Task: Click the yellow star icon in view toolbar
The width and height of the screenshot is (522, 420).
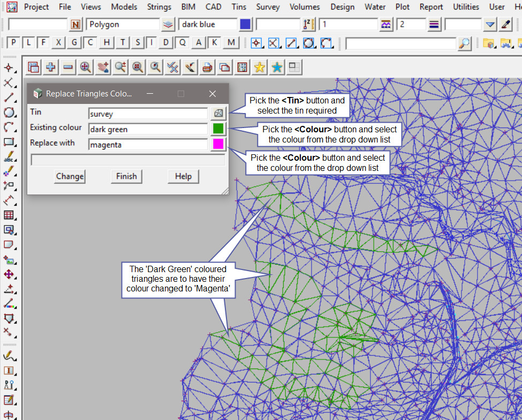Action: click(260, 67)
